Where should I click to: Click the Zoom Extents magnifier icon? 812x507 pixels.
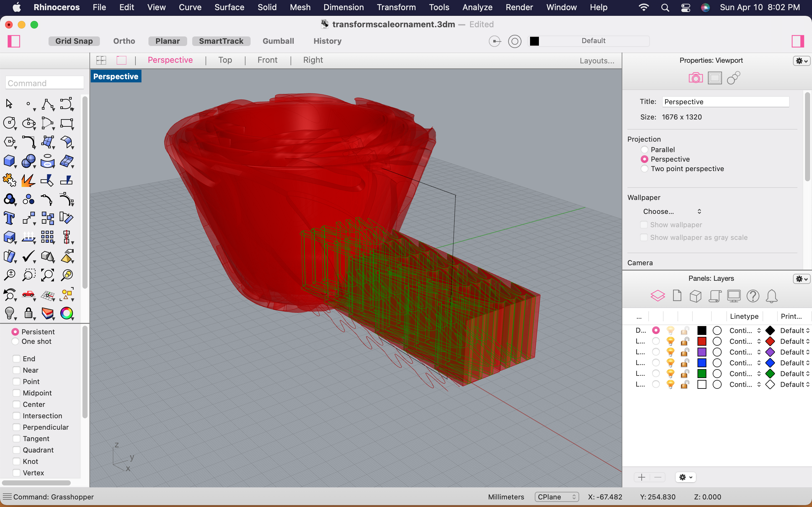pyautogui.click(x=47, y=275)
